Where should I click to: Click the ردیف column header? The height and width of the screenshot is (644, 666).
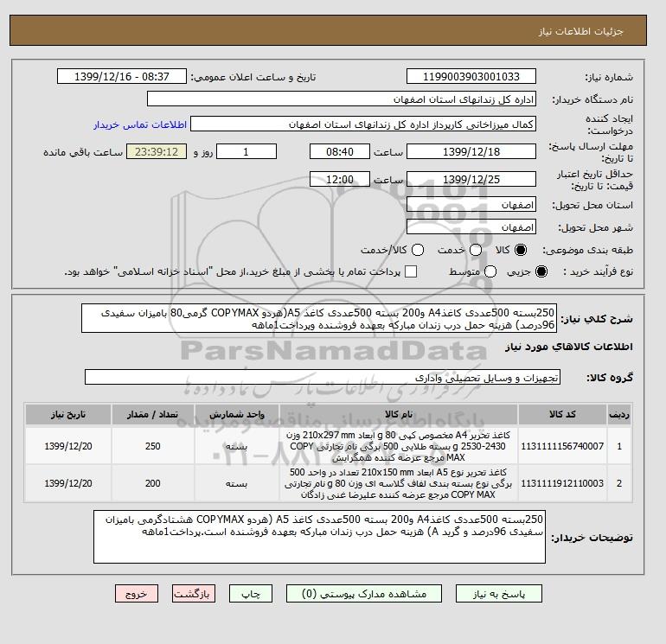pyautogui.click(x=619, y=414)
